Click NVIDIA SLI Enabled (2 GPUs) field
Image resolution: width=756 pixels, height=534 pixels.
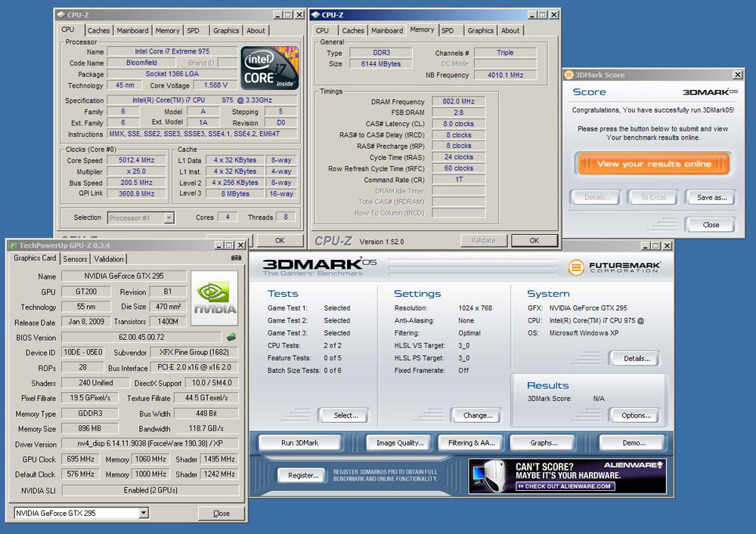coord(150,490)
